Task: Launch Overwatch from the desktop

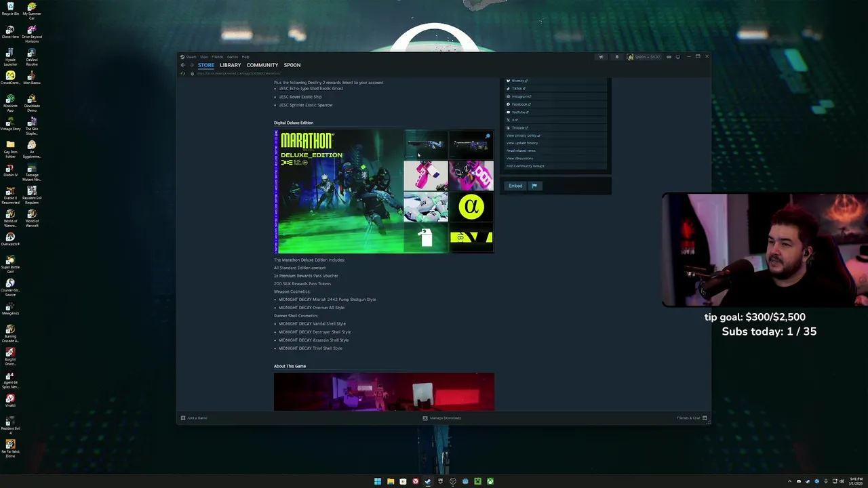Action: click(10, 239)
